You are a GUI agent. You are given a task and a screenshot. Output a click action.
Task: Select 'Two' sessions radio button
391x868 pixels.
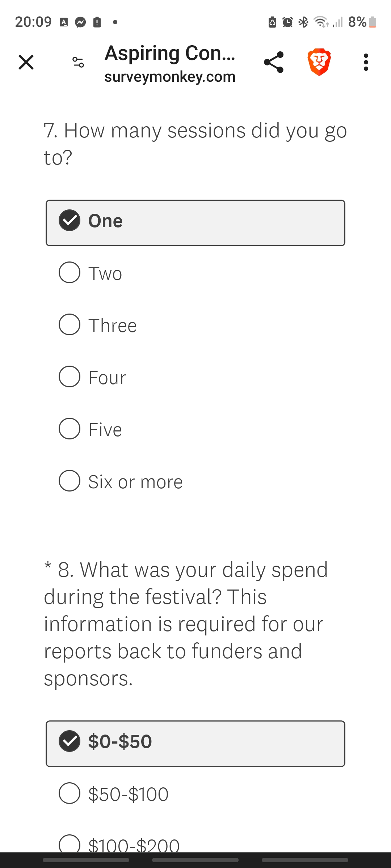tap(70, 272)
